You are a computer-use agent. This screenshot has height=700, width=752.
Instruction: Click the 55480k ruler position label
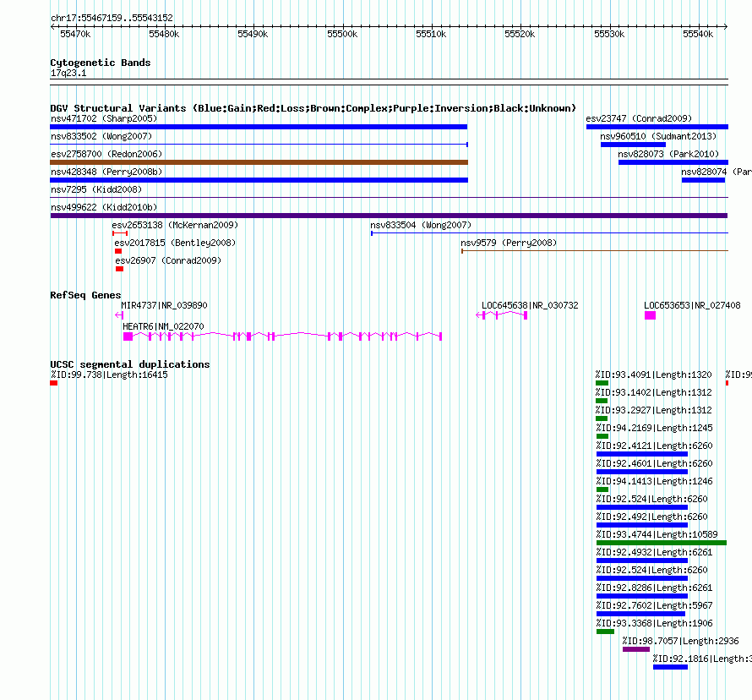coord(164,34)
